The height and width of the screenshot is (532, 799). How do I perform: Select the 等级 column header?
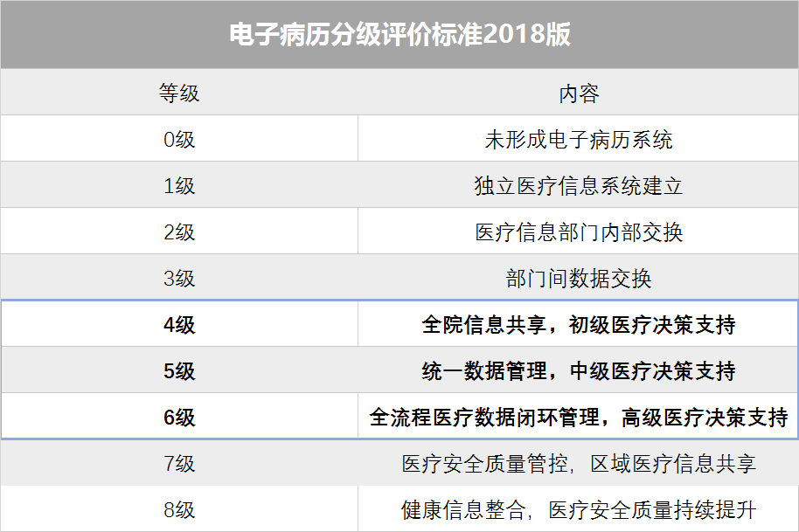pos(179,93)
